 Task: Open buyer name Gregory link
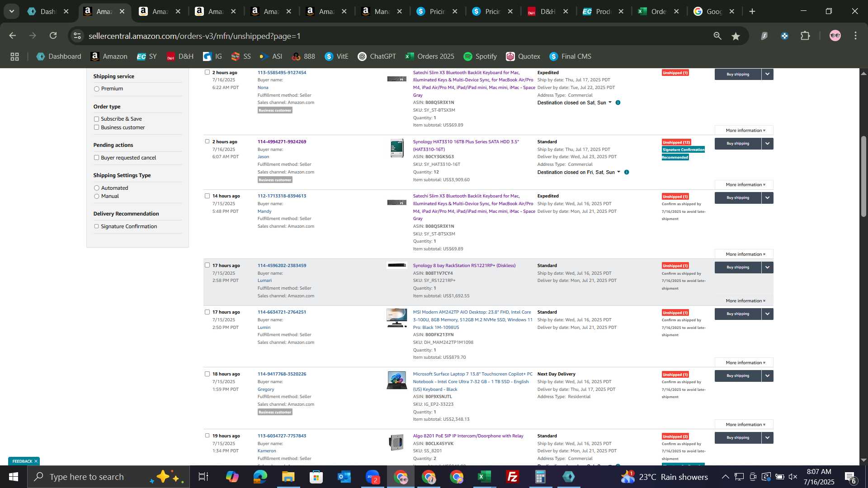pos(266,389)
